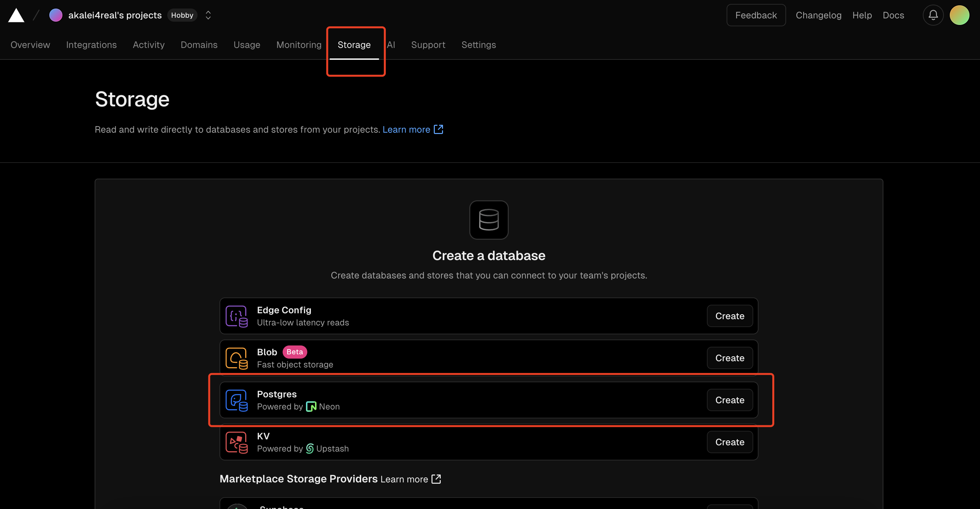Click the "Postgres" title text

click(277, 394)
